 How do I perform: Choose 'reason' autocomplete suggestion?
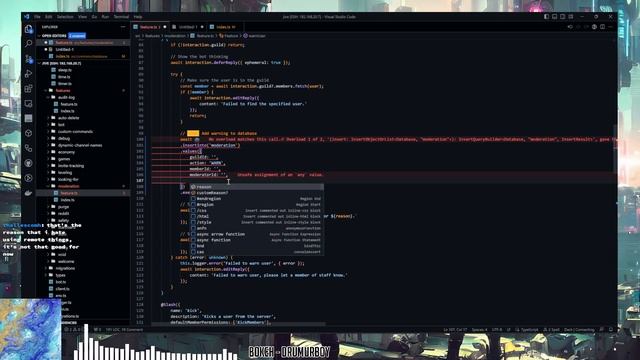tap(256, 187)
